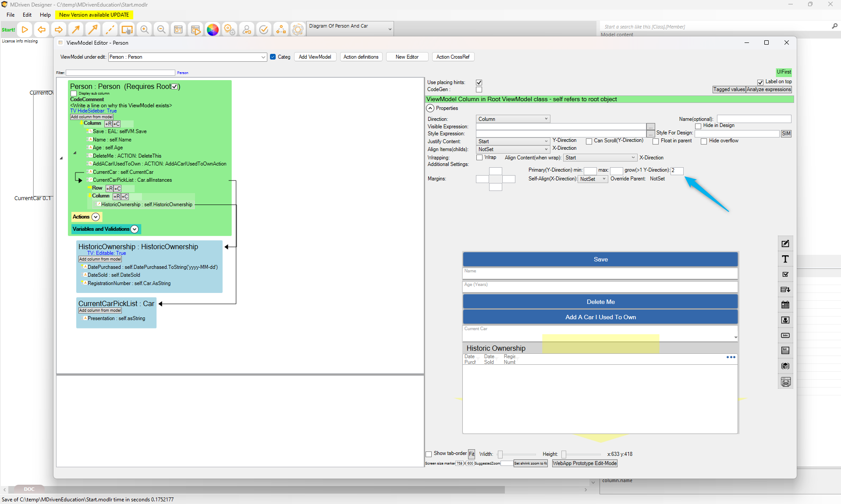
Task: Click the zoom in magnifier icon
Action: [x=144, y=30]
